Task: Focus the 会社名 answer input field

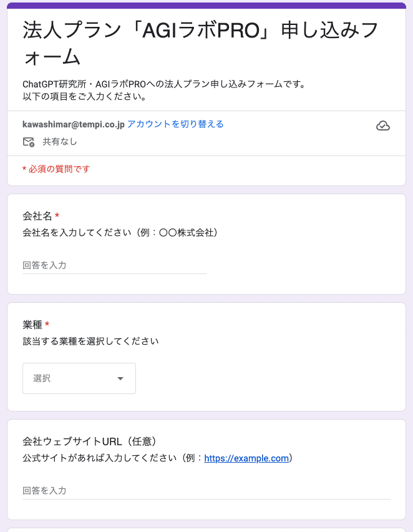Action: tap(114, 265)
